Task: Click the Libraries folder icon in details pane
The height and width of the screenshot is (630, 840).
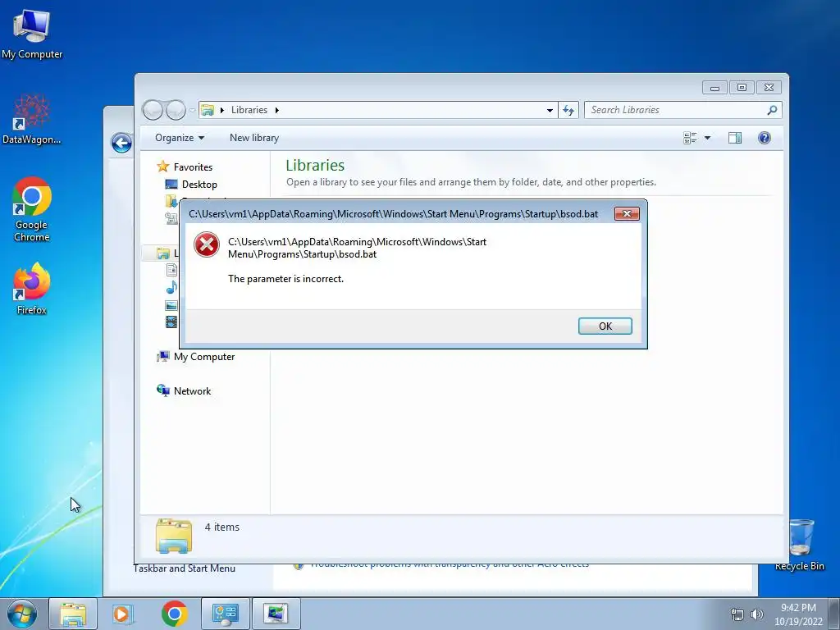Action: pyautogui.click(x=174, y=536)
